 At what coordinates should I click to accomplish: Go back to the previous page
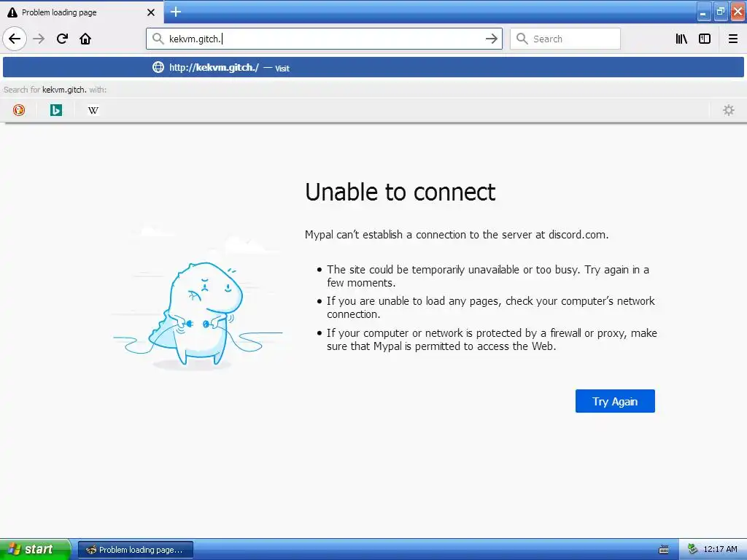click(x=15, y=39)
